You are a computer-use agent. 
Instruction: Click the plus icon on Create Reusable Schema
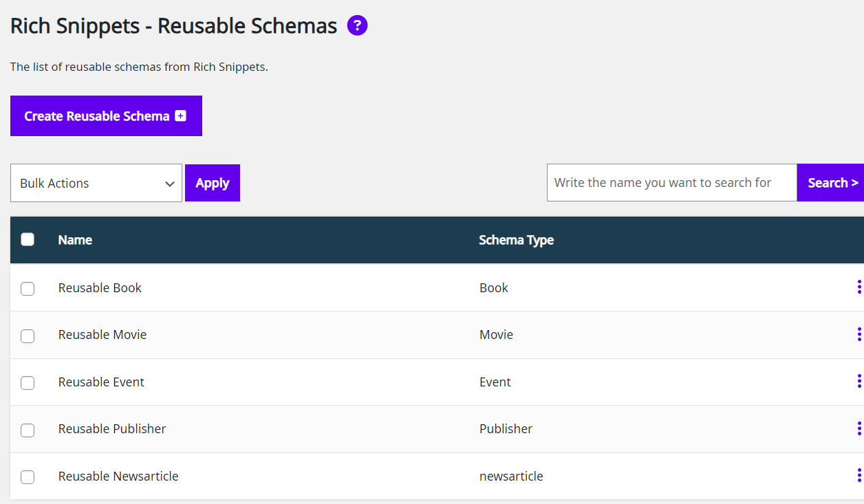point(179,116)
